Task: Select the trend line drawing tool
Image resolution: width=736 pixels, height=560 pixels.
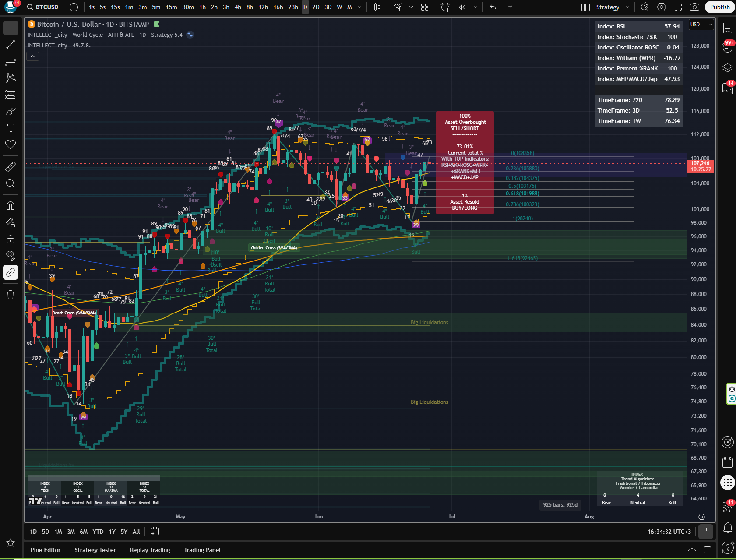Action: pyautogui.click(x=11, y=45)
